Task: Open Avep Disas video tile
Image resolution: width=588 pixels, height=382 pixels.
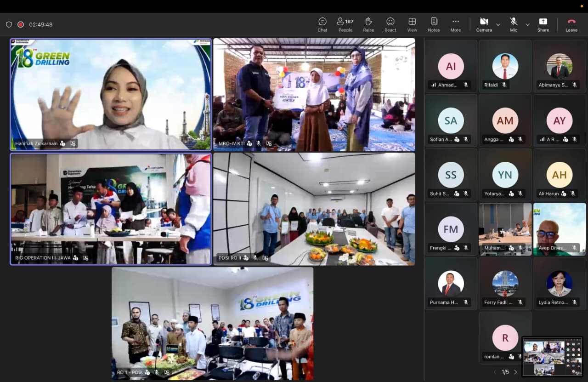Action: point(560,229)
